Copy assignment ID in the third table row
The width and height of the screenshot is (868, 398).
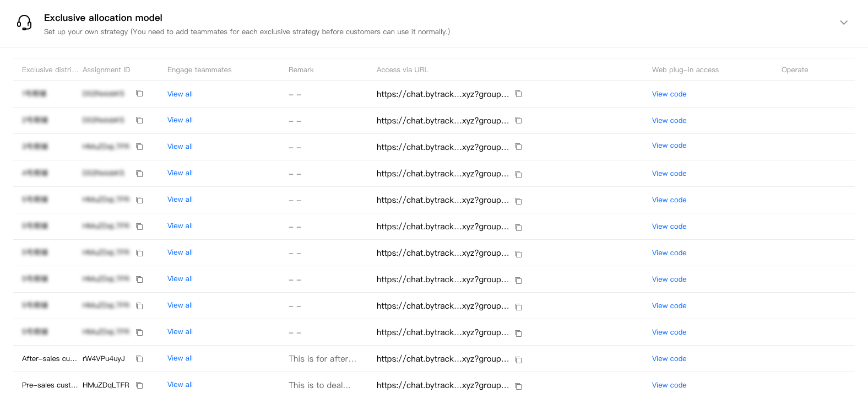[139, 147]
